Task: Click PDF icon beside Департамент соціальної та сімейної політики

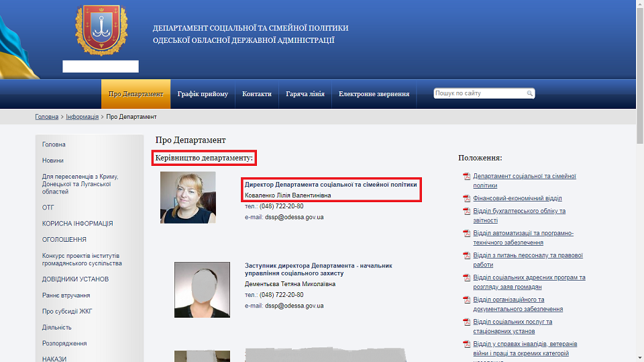Action: tap(467, 177)
